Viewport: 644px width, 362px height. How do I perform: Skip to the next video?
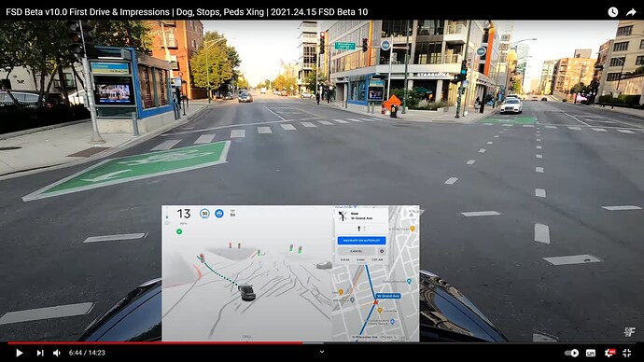(x=40, y=353)
